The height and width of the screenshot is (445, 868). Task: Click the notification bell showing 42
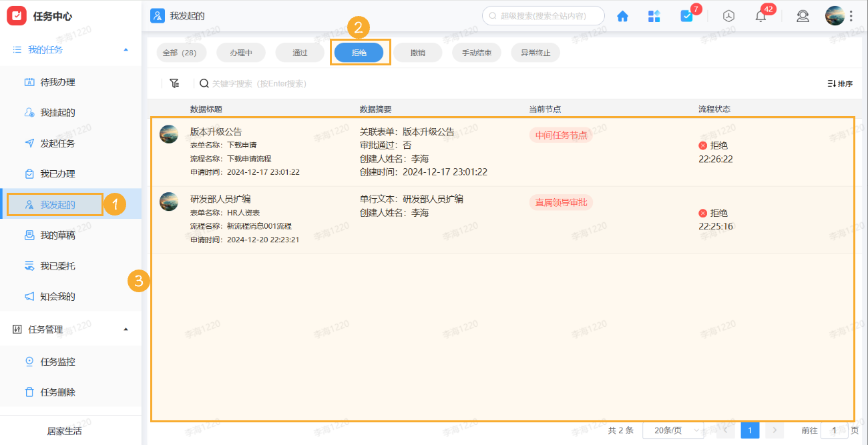(x=760, y=16)
